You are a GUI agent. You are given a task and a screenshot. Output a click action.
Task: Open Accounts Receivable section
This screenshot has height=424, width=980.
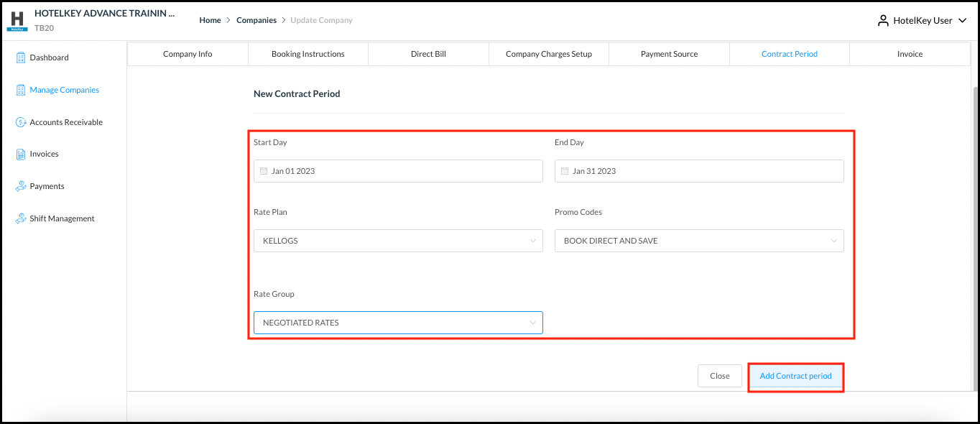coord(20,121)
